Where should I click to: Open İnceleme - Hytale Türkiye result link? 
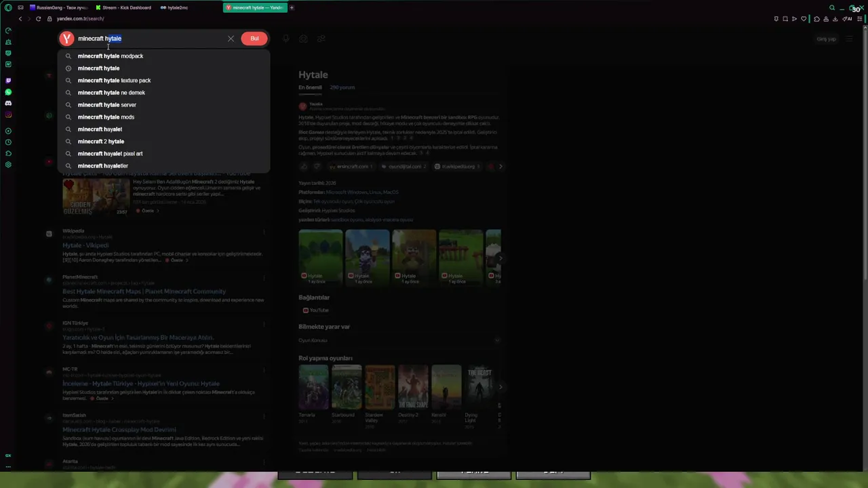pos(141,384)
